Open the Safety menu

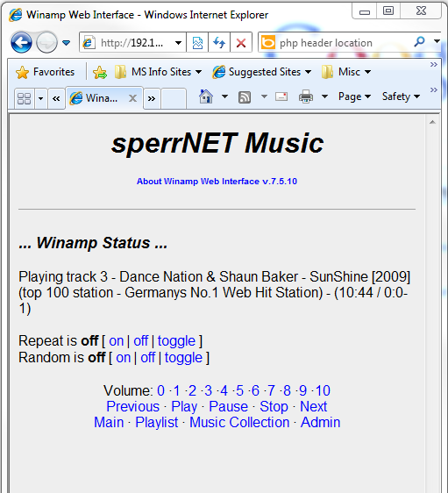pyautogui.click(x=401, y=96)
